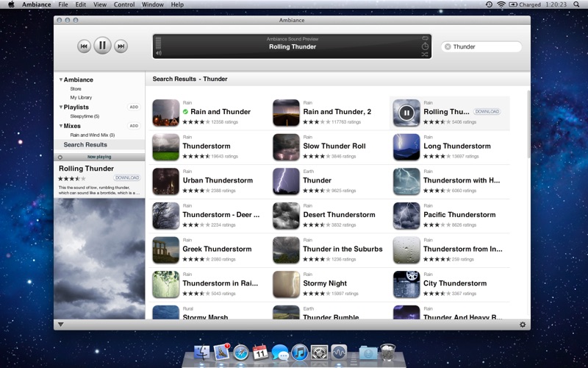Select the Stormy Night icon
The height and width of the screenshot is (368, 588).
286,285
